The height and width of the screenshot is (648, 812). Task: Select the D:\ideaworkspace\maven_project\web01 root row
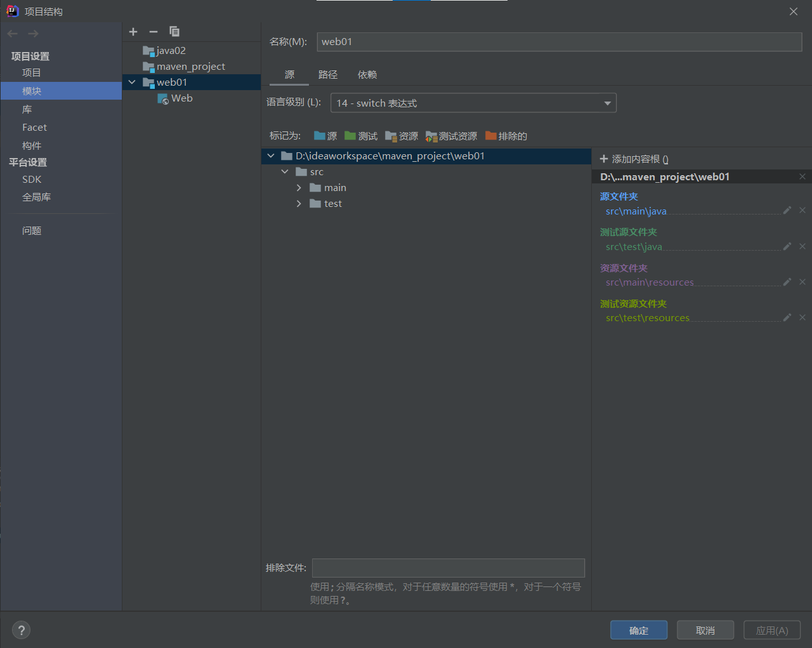click(426, 156)
